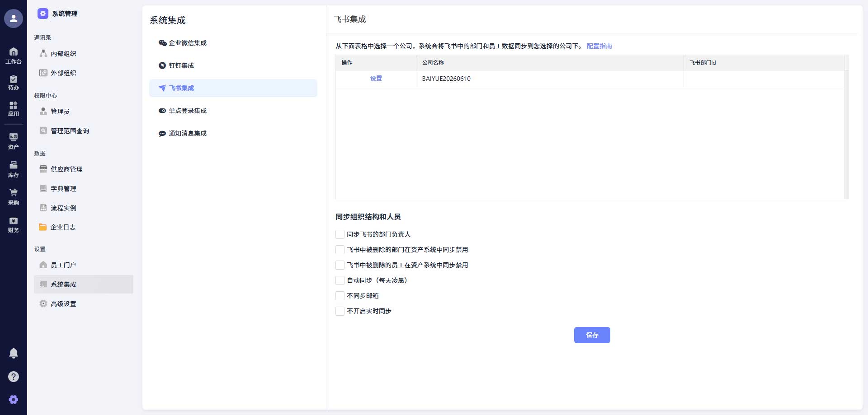
Task: Click the 内部组织 org icon
Action: coord(43,53)
